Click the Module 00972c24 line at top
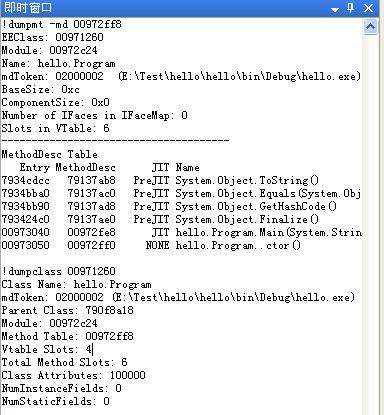 coord(50,50)
